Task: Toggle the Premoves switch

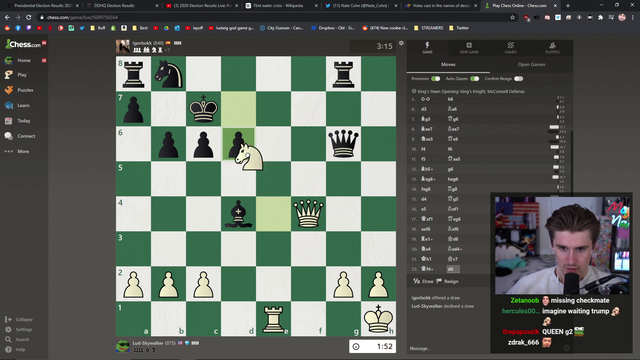Action: coord(436,79)
